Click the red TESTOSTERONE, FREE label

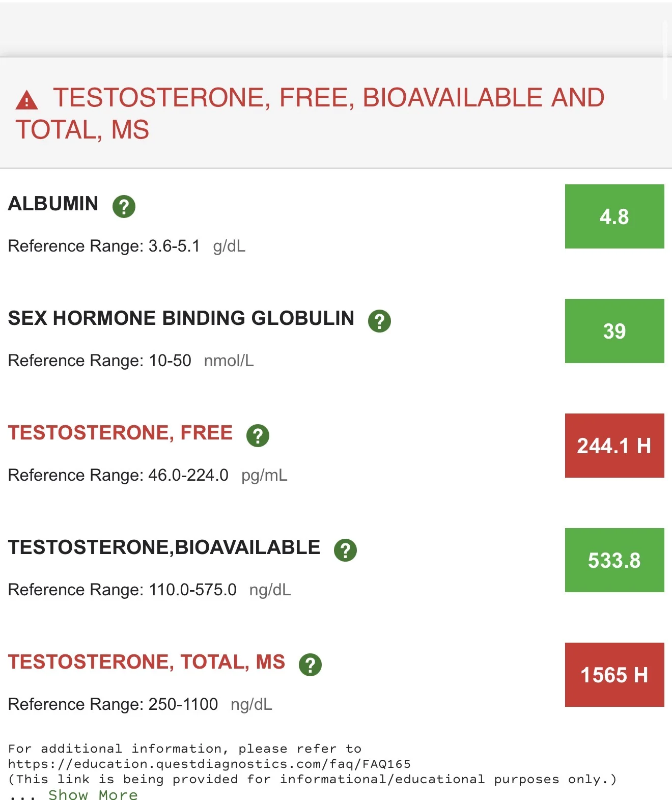point(121,433)
